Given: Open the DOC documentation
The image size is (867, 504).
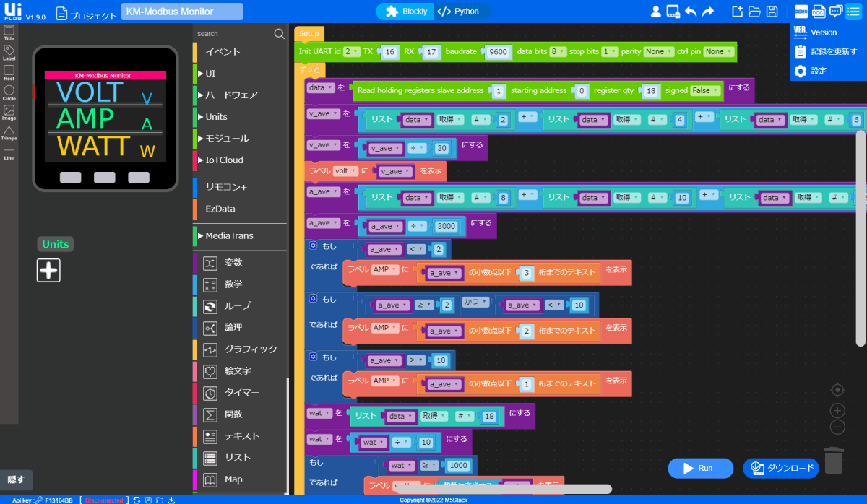Looking at the screenshot, I should click(820, 11).
